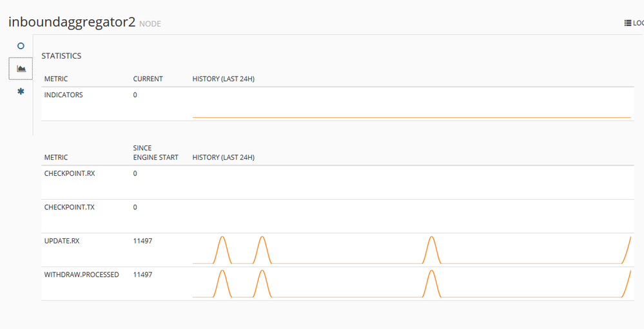Open the asterisk tab in the sidebar
The image size is (644, 329).
click(21, 91)
